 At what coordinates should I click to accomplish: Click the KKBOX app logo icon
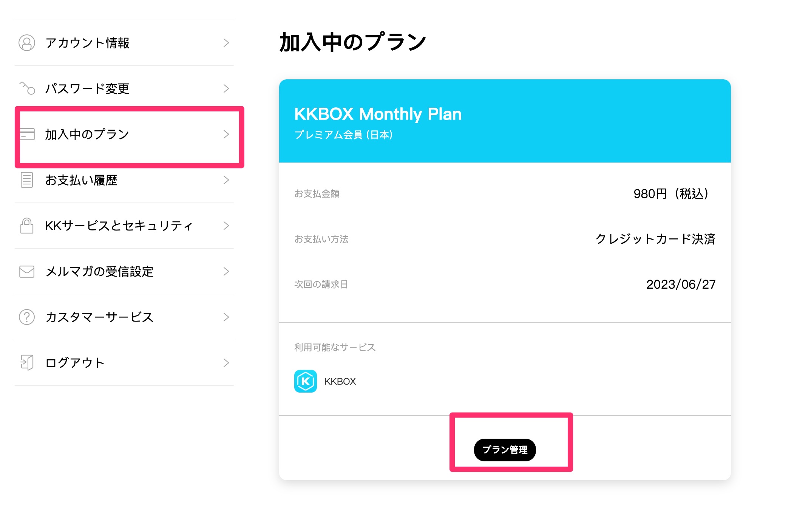[x=305, y=381]
